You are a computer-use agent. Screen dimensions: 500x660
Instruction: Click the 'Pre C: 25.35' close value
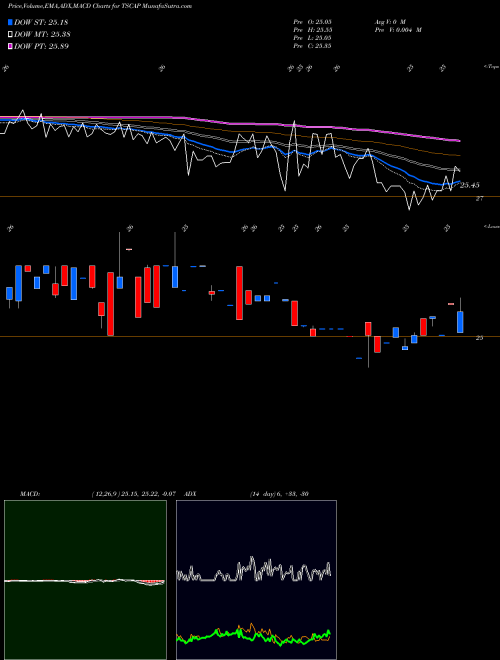pyautogui.click(x=312, y=46)
